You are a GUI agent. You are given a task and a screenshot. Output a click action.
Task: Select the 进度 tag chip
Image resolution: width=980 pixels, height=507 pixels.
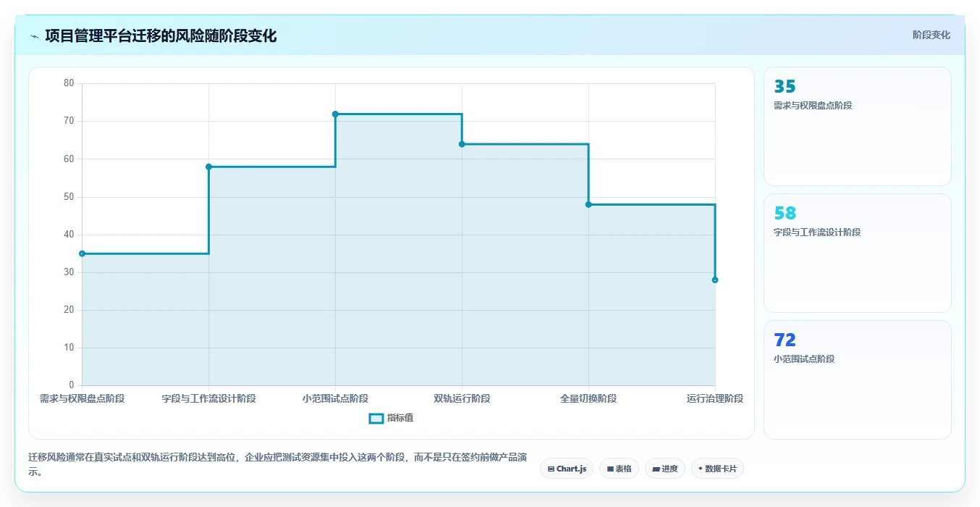click(x=665, y=469)
